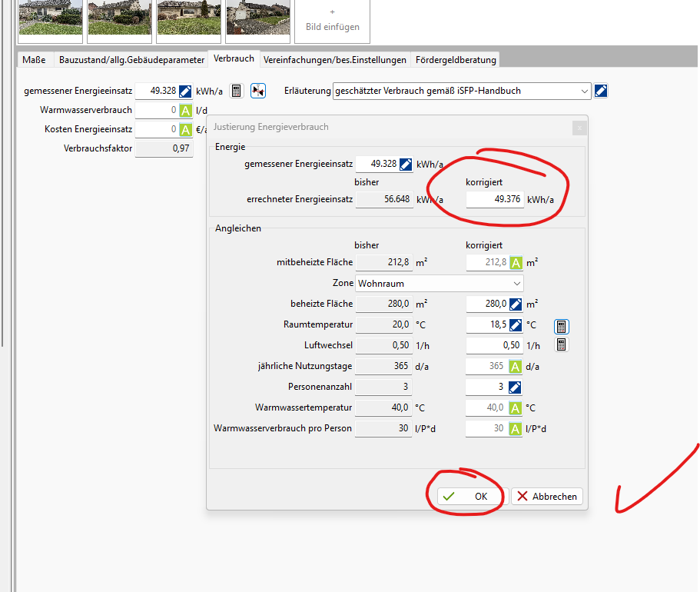700x592 pixels.
Task: Click the calculator icon beside Raumtemperatur
Action: (562, 325)
